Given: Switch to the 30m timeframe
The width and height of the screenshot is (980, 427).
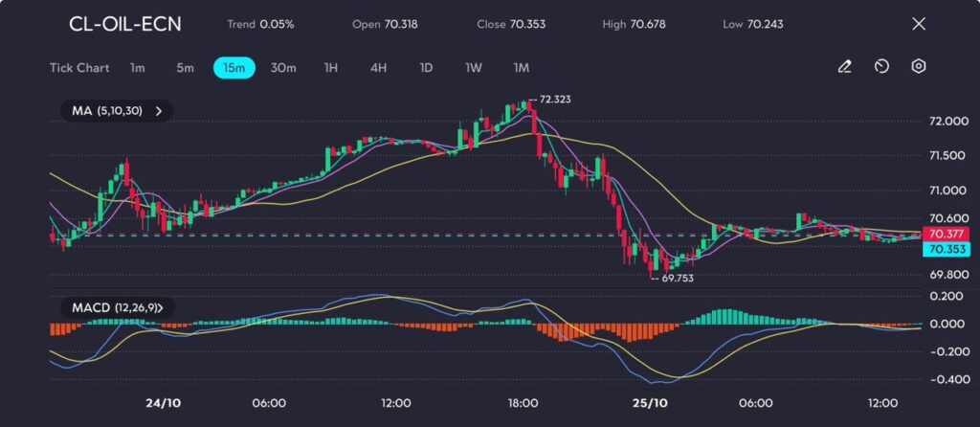Looking at the screenshot, I should (x=283, y=68).
